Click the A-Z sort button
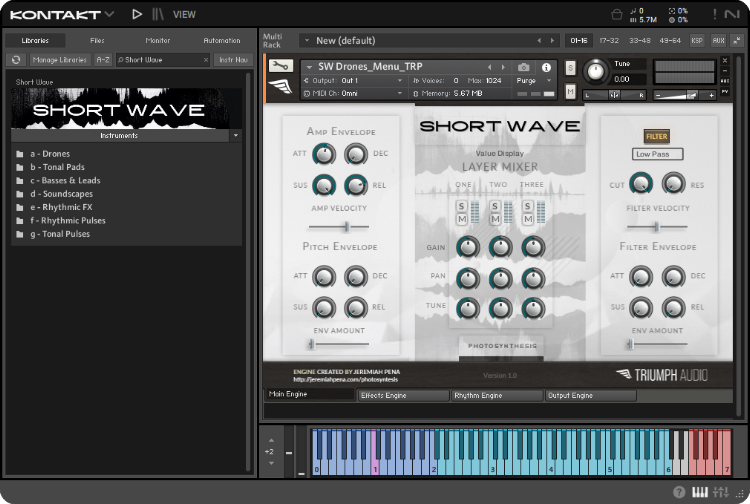Screen dimensions: 750x504 pyautogui.click(x=103, y=60)
